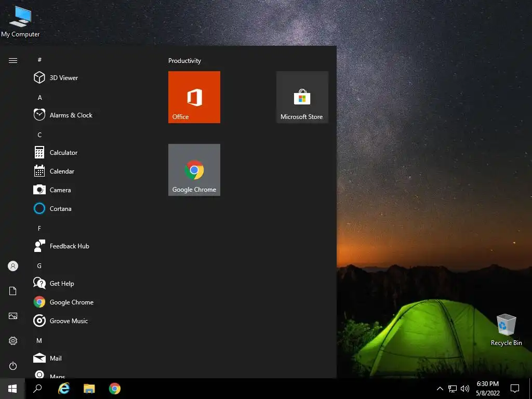This screenshot has width=532, height=399.
Task: Expand the Start menu hamburger navigation
Action: point(13,60)
